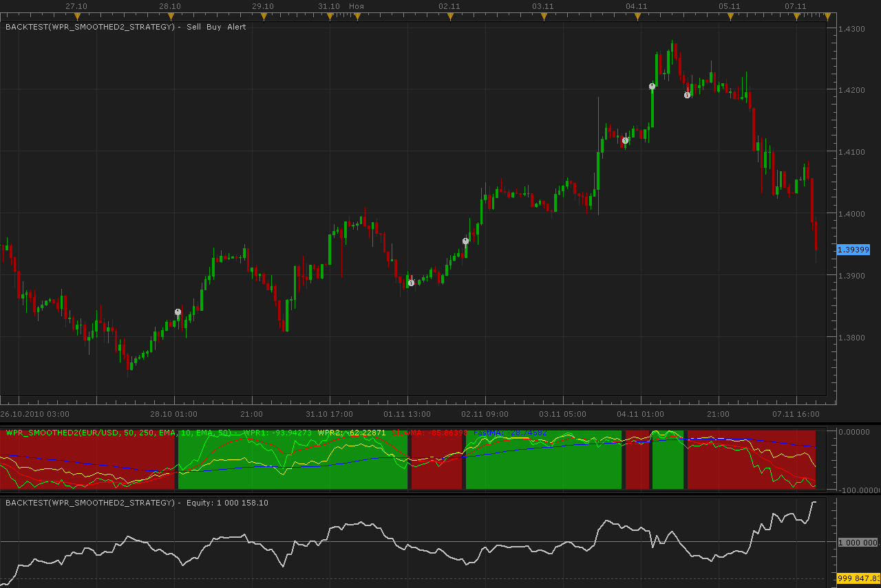Click the 07.11 16:00 time axis label
Viewport: 881px width, 588px height.
click(796, 414)
